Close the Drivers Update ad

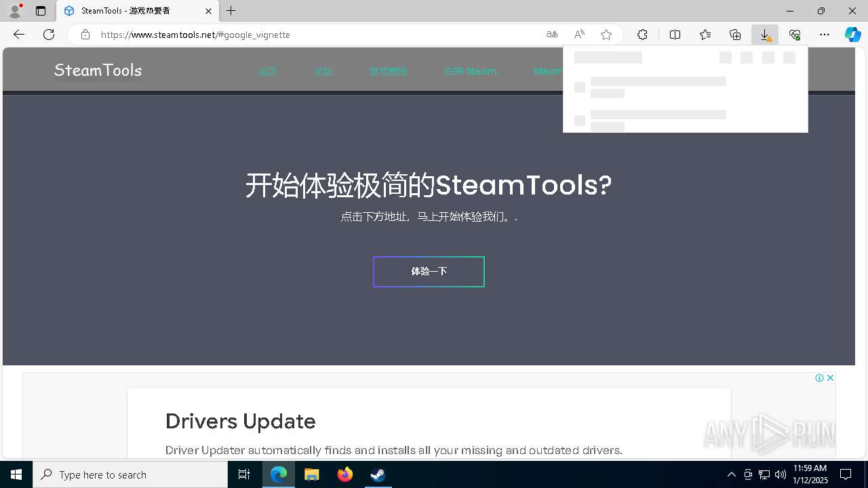click(x=830, y=378)
